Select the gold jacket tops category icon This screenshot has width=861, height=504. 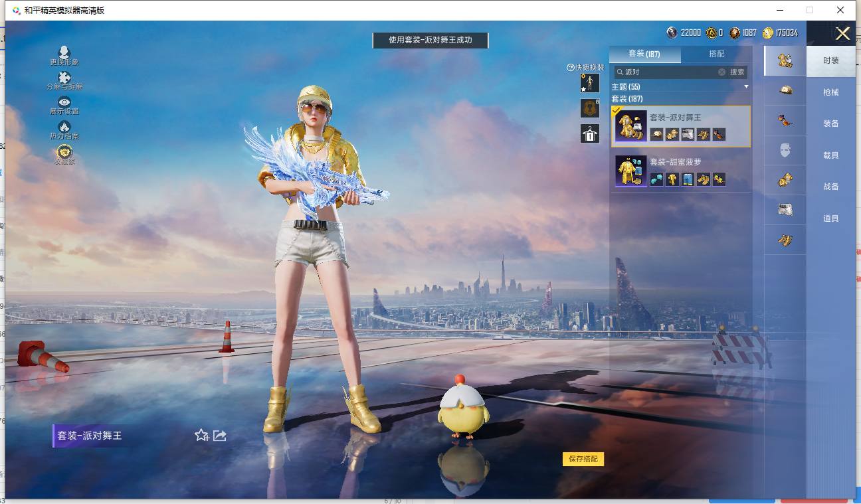pos(785,179)
